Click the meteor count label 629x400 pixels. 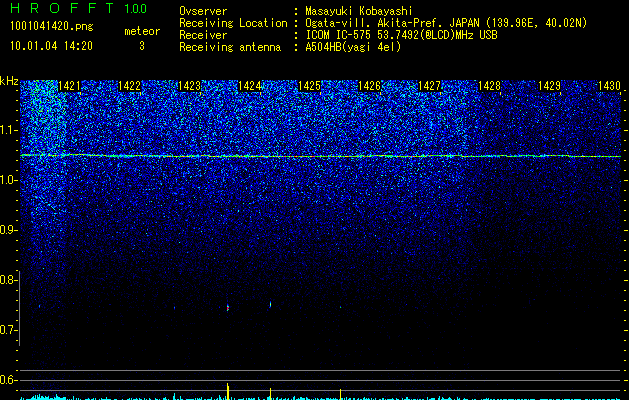click(x=142, y=31)
